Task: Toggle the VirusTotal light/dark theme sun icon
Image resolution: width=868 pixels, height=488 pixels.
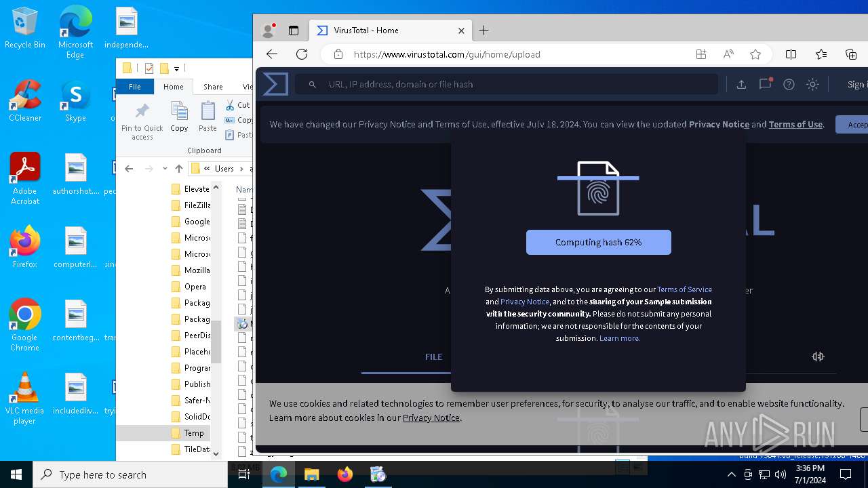Action: [x=812, y=84]
